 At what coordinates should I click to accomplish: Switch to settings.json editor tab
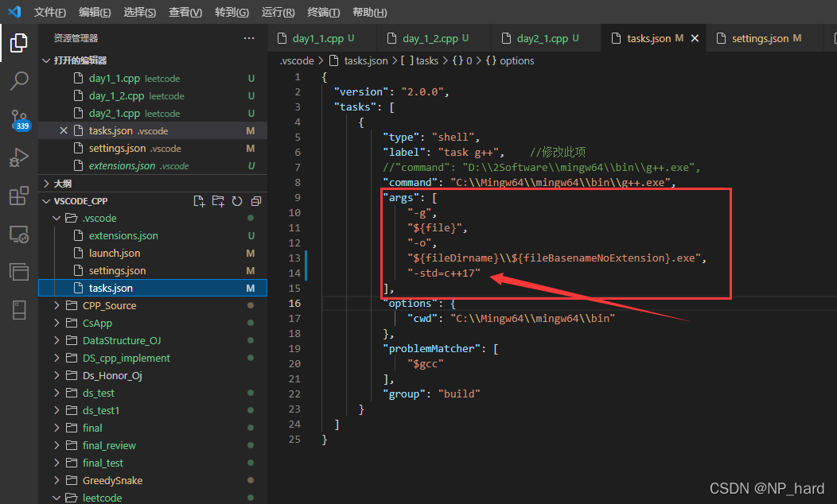tap(765, 38)
